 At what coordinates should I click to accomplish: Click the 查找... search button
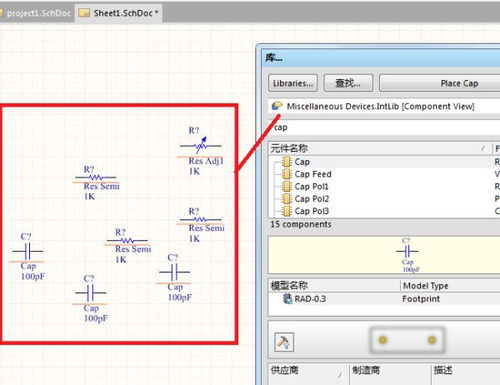348,83
